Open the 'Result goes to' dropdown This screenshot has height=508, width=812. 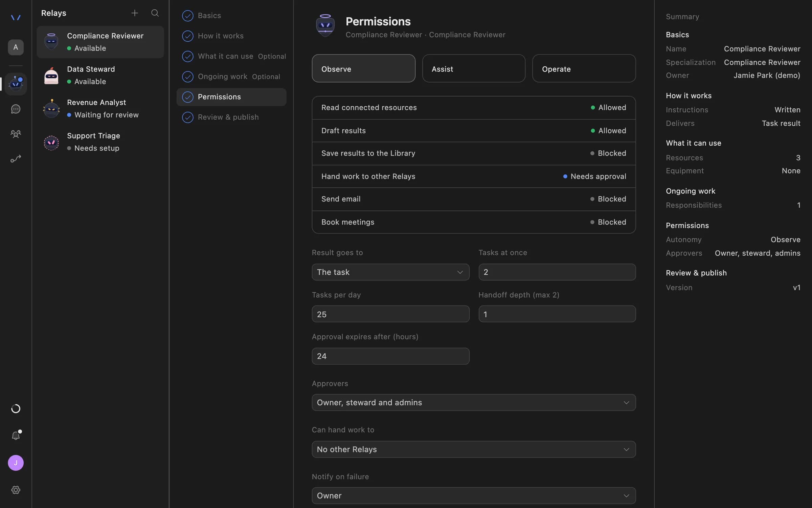click(390, 272)
